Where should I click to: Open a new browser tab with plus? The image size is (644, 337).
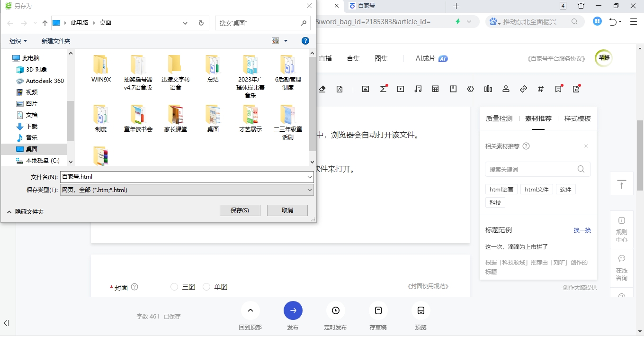pyautogui.click(x=456, y=6)
